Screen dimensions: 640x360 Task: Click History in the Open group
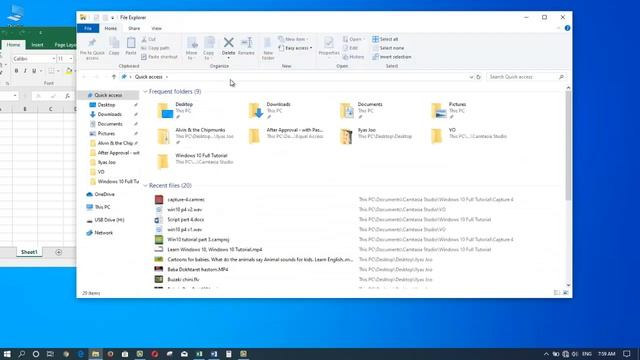[x=353, y=57]
